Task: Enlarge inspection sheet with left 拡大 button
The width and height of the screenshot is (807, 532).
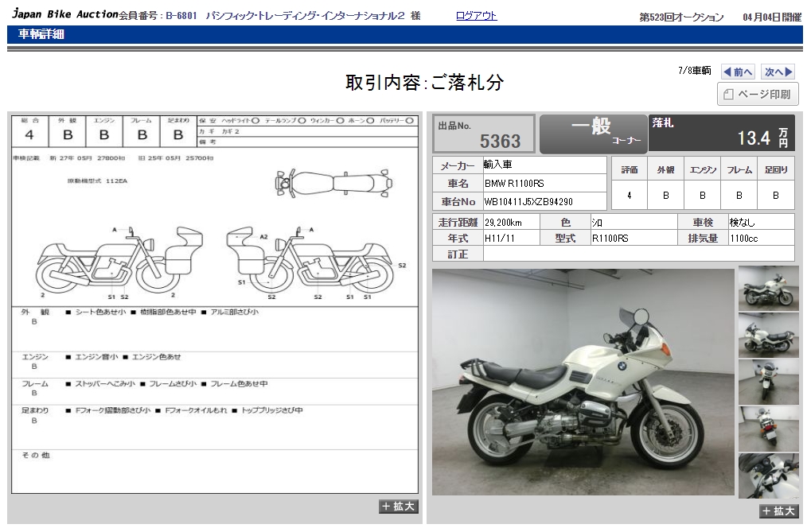Action: (x=399, y=507)
